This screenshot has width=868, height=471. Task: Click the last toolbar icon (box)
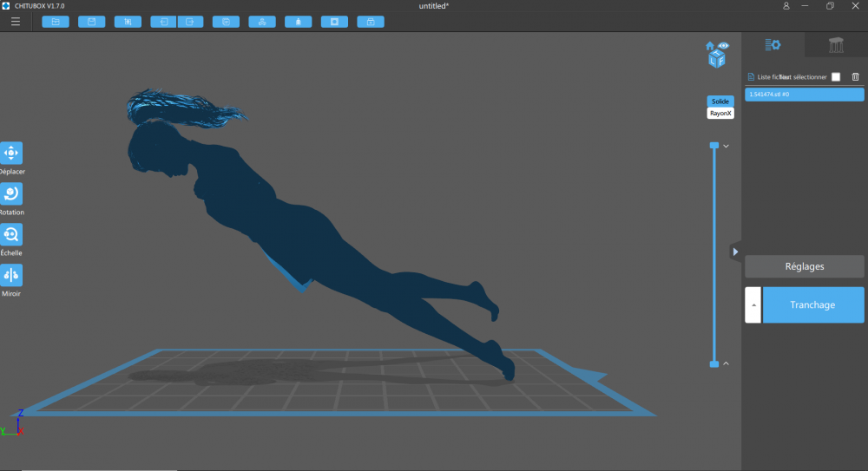371,22
